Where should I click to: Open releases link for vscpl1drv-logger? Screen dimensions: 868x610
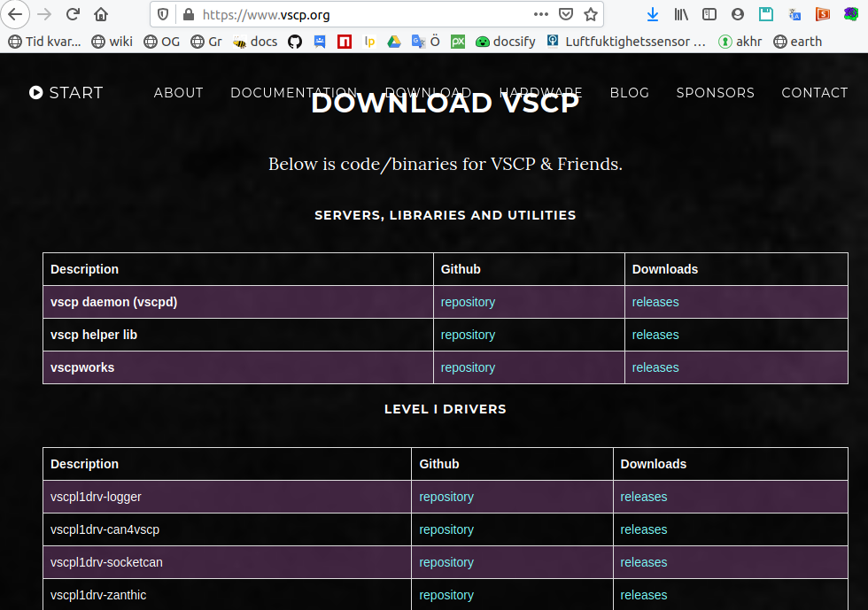[x=643, y=497]
